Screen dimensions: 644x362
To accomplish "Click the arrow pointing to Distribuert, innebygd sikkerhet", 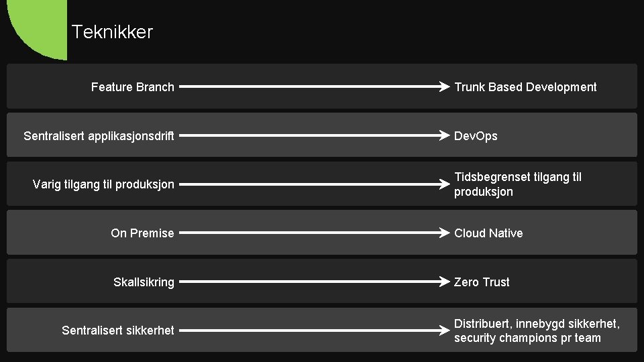I will [314, 330].
